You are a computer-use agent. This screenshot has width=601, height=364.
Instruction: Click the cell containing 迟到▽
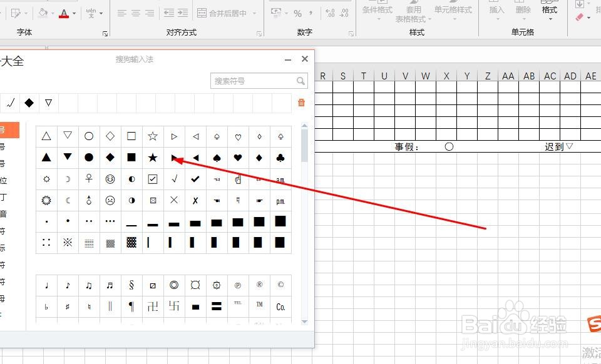click(x=559, y=146)
